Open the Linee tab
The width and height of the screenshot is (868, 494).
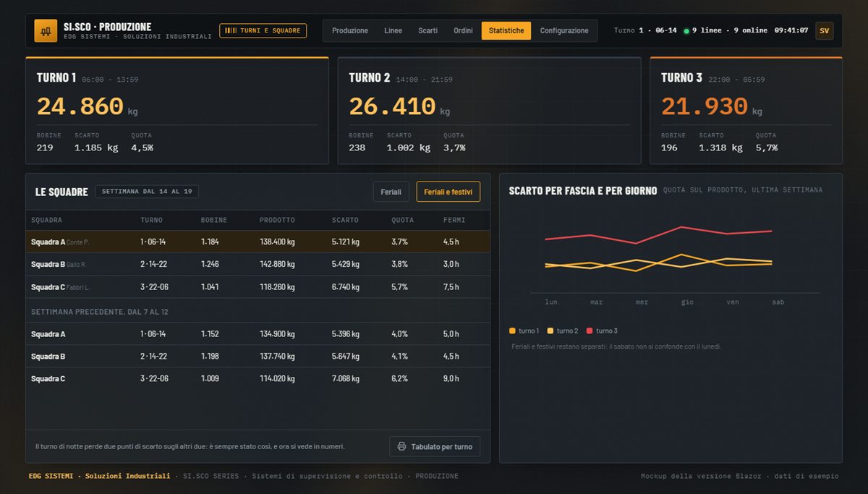[393, 30]
